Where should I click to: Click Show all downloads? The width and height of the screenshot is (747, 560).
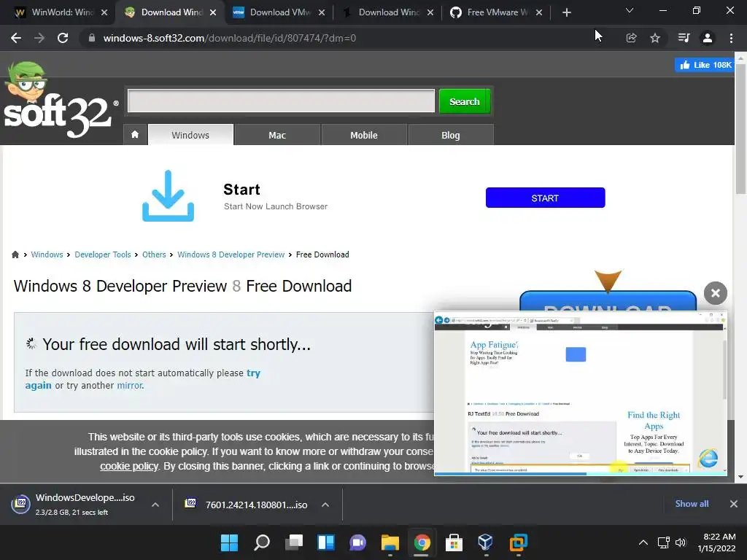[x=692, y=503]
